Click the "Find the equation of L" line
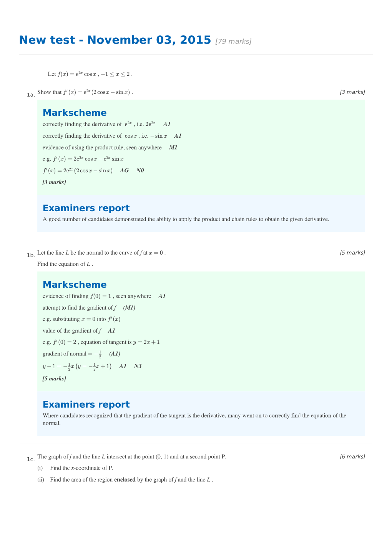 (65, 264)
